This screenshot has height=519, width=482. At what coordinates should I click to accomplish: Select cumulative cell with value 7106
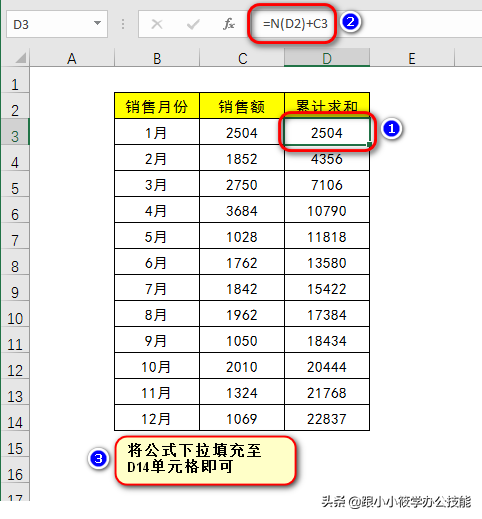coord(327,184)
